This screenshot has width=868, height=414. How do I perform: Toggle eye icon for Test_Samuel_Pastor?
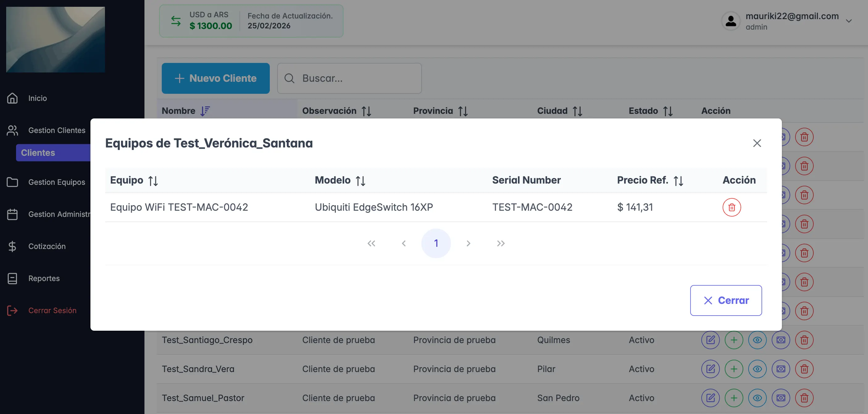pyautogui.click(x=757, y=398)
